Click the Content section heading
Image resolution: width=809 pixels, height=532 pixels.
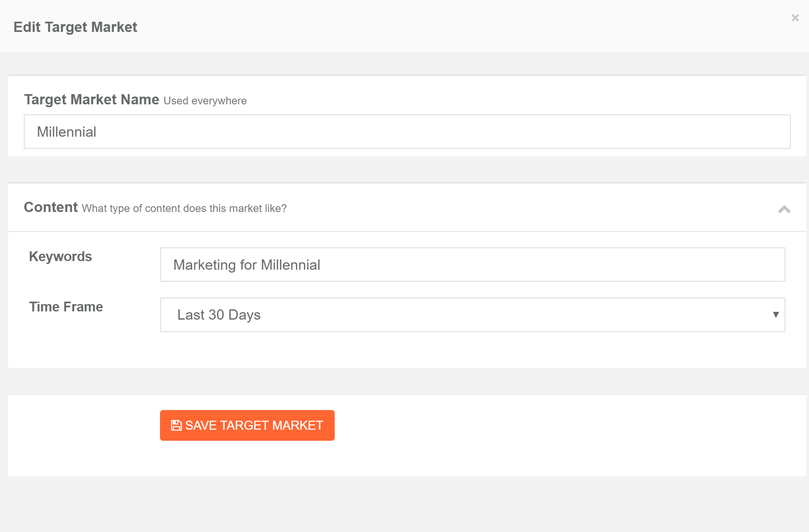[51, 207]
